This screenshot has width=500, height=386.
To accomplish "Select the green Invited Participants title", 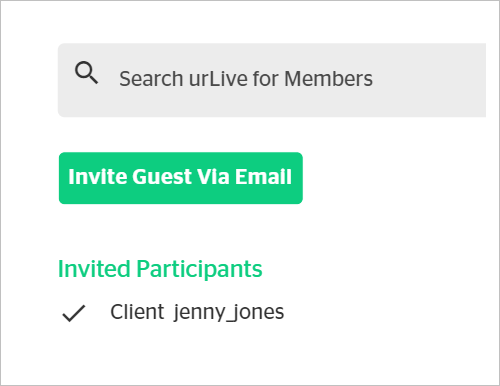I will (x=160, y=269).
